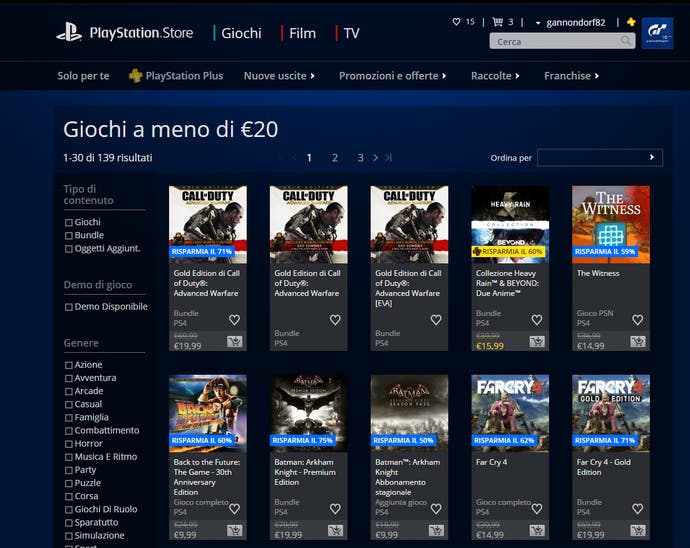The width and height of the screenshot is (690, 548).
Task: Check the Arcade genre filter
Action: 69,392
